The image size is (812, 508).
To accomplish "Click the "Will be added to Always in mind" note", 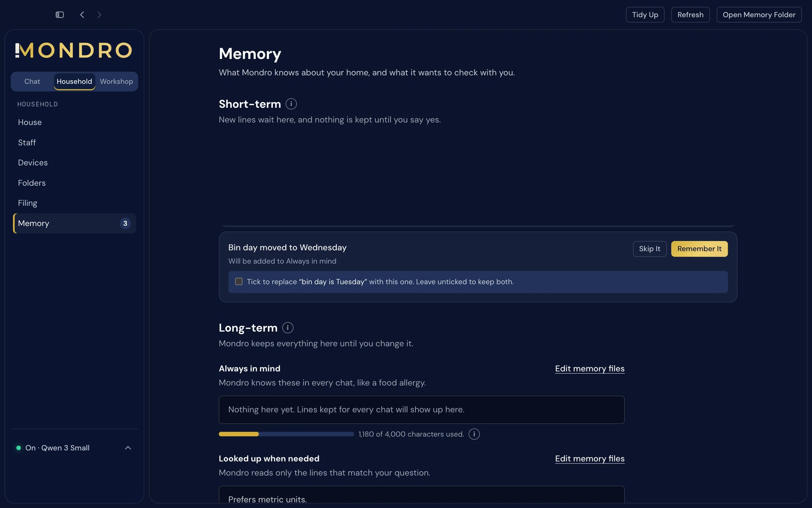I will click(282, 261).
